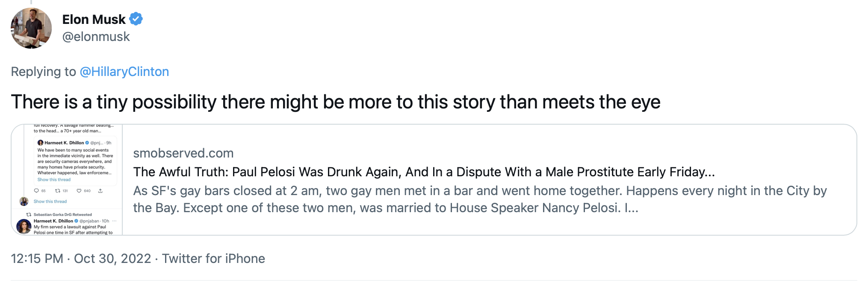868x286 pixels.
Task: Click the reply bubble icon showing 65
Action: click(x=36, y=191)
